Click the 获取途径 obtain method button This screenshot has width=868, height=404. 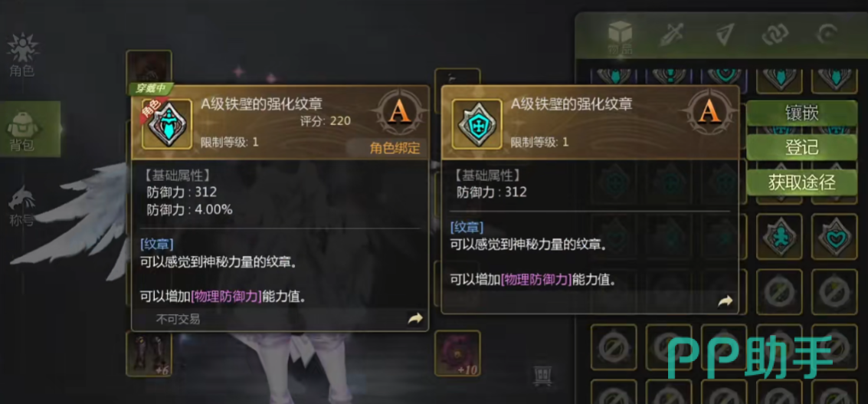click(801, 182)
